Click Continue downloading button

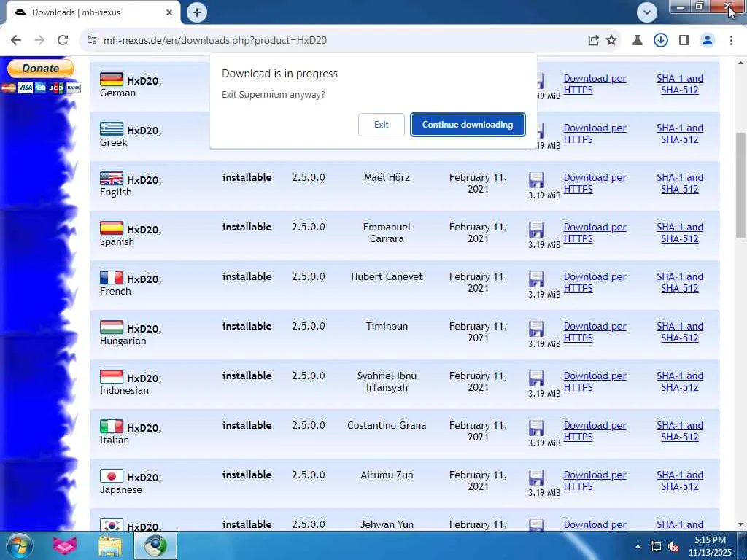point(468,125)
